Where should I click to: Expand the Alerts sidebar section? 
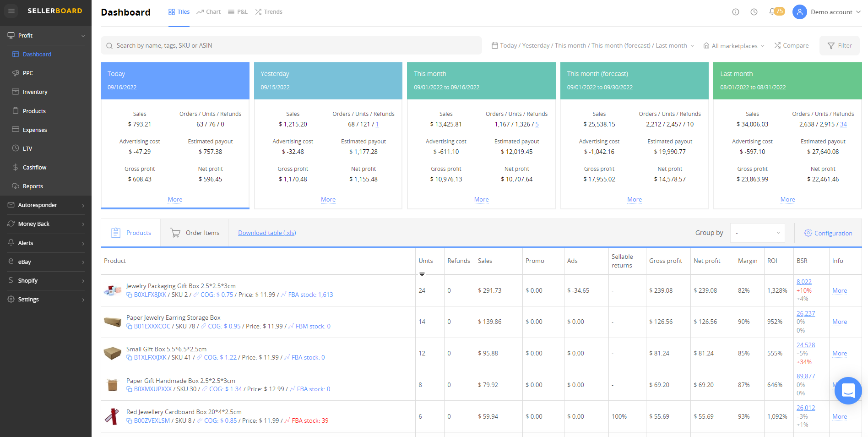(x=83, y=243)
